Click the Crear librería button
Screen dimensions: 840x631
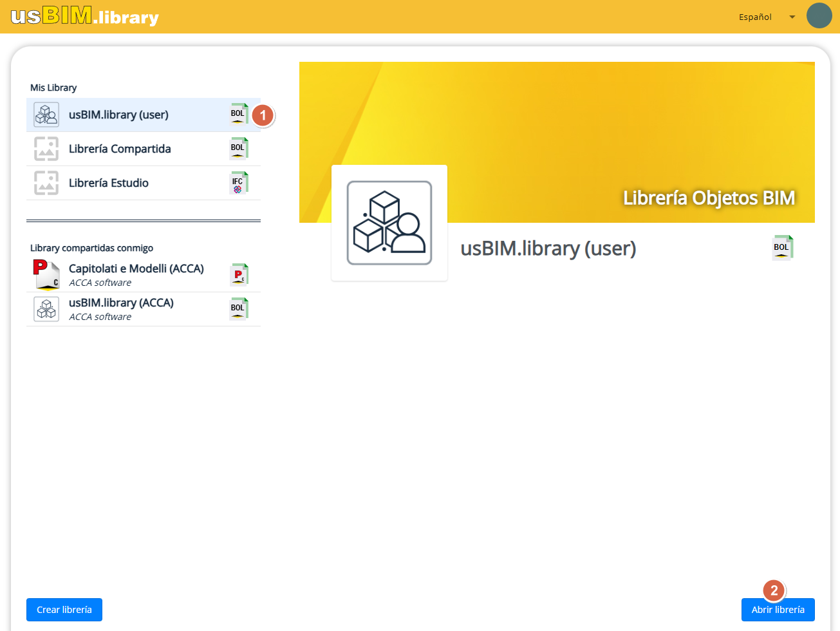click(64, 610)
